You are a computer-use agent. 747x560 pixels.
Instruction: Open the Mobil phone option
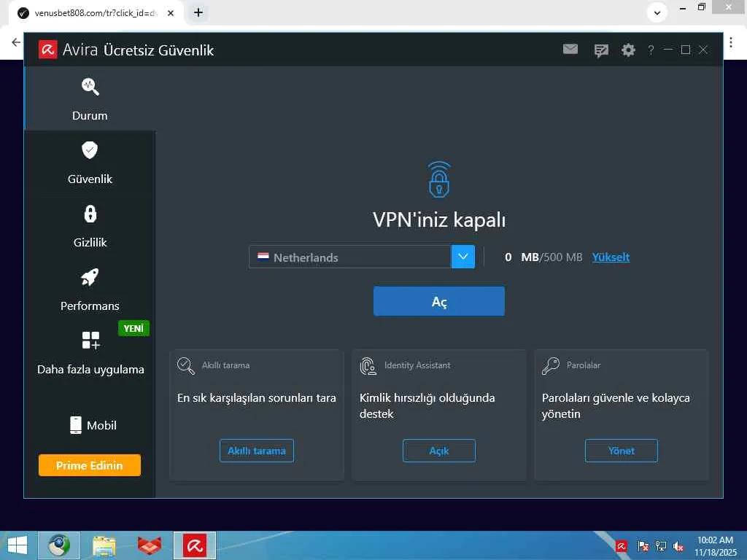click(93, 425)
